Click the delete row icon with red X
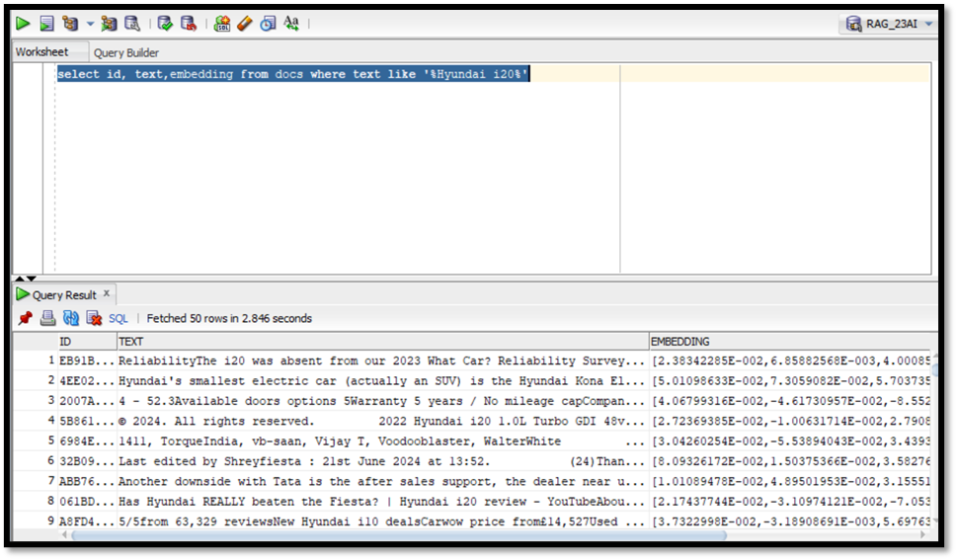The height and width of the screenshot is (560, 957). tap(94, 318)
